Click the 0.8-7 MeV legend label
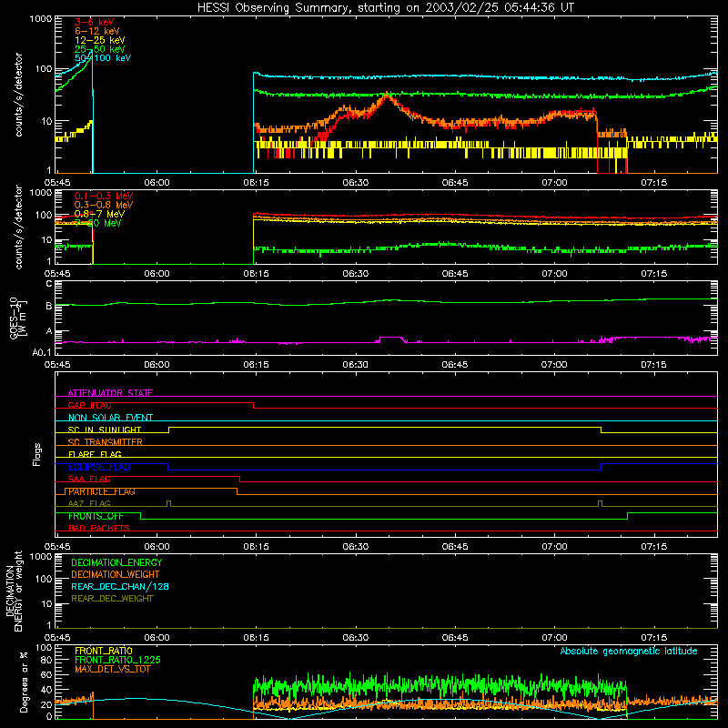This screenshot has width=728, height=728. [99, 214]
